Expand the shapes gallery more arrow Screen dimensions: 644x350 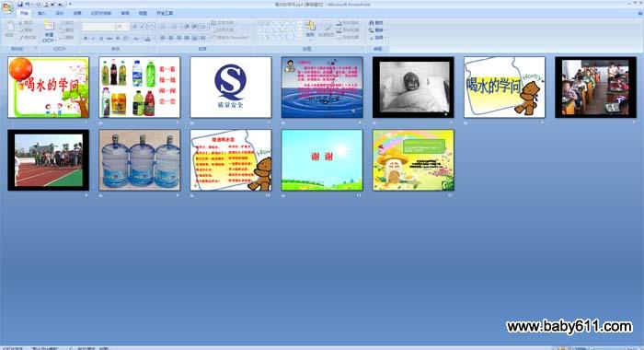300,37
